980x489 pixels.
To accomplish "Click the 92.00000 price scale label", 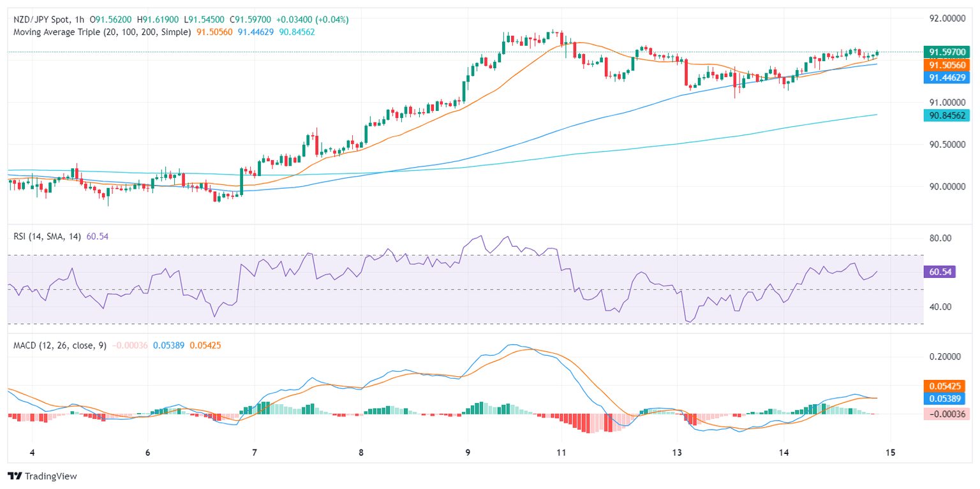I will pyautogui.click(x=946, y=19).
